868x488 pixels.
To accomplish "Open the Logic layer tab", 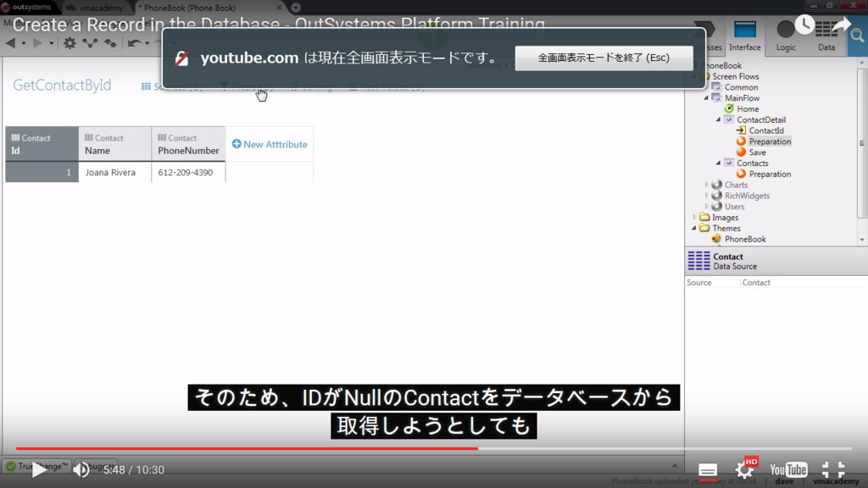I will pyautogui.click(x=786, y=36).
